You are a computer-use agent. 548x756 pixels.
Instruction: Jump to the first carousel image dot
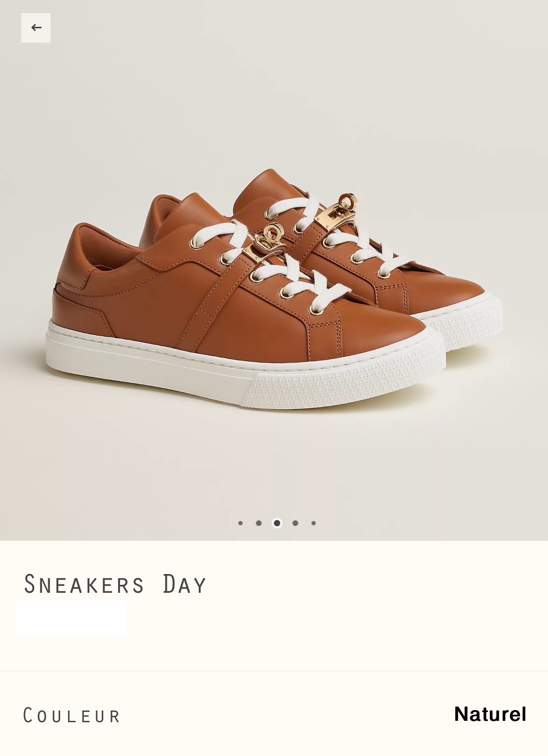(240, 523)
